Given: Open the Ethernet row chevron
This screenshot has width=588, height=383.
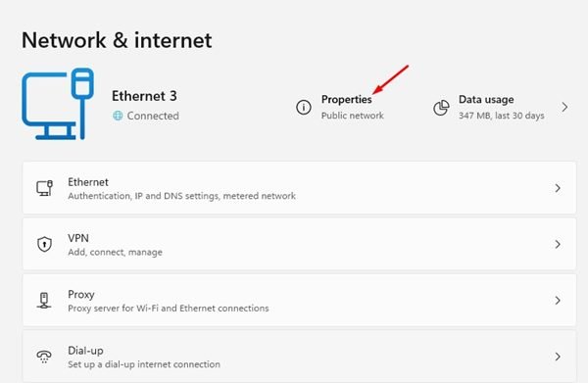Looking at the screenshot, I should (558, 188).
